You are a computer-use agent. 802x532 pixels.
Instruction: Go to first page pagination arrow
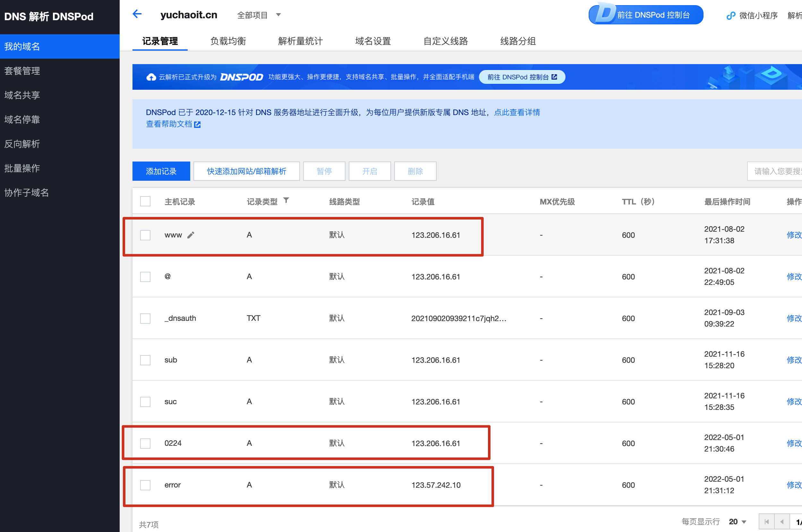pos(766,521)
